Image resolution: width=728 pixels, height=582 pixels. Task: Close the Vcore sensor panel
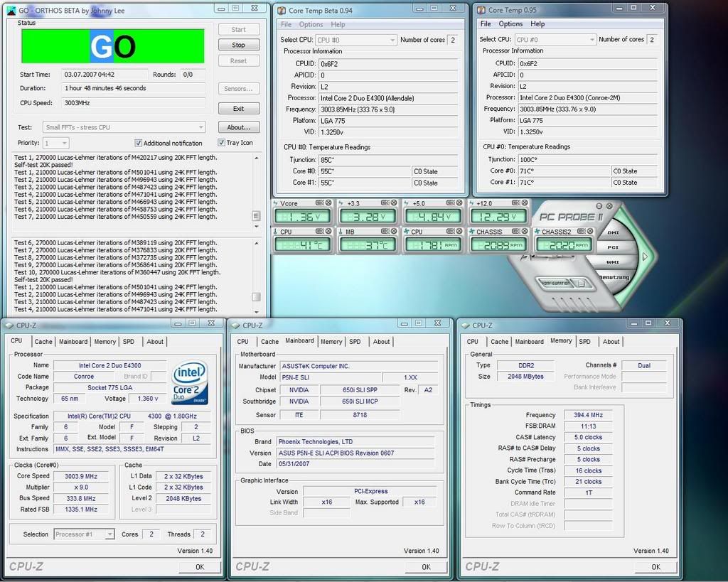[328, 203]
